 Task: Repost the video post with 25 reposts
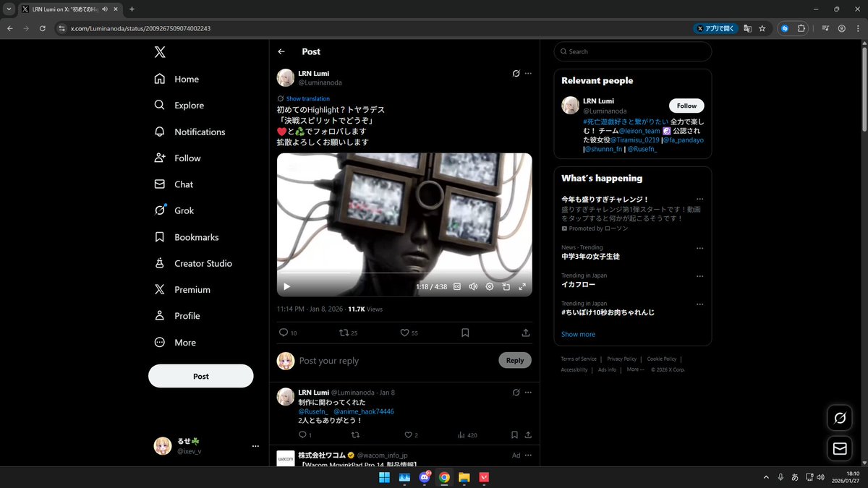coord(345,333)
